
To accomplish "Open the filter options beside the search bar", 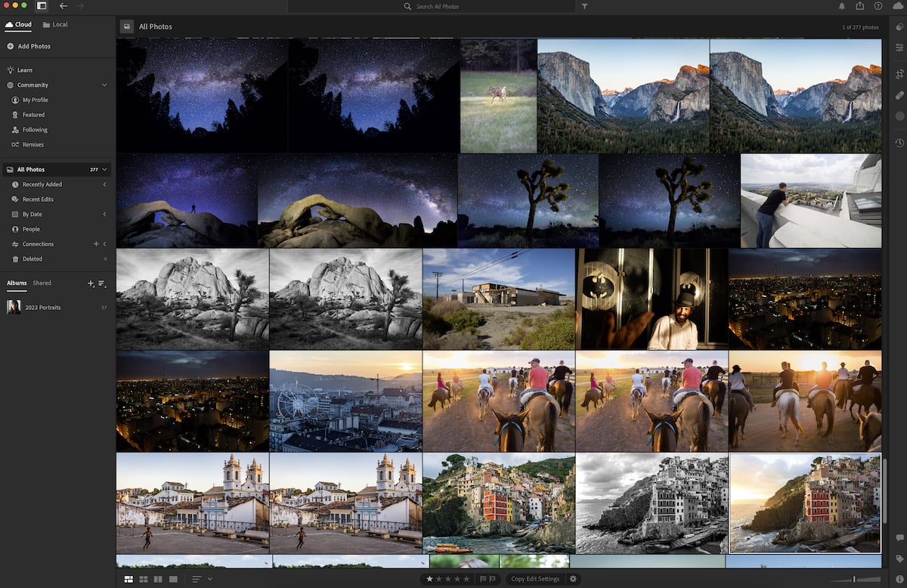I will (x=584, y=6).
